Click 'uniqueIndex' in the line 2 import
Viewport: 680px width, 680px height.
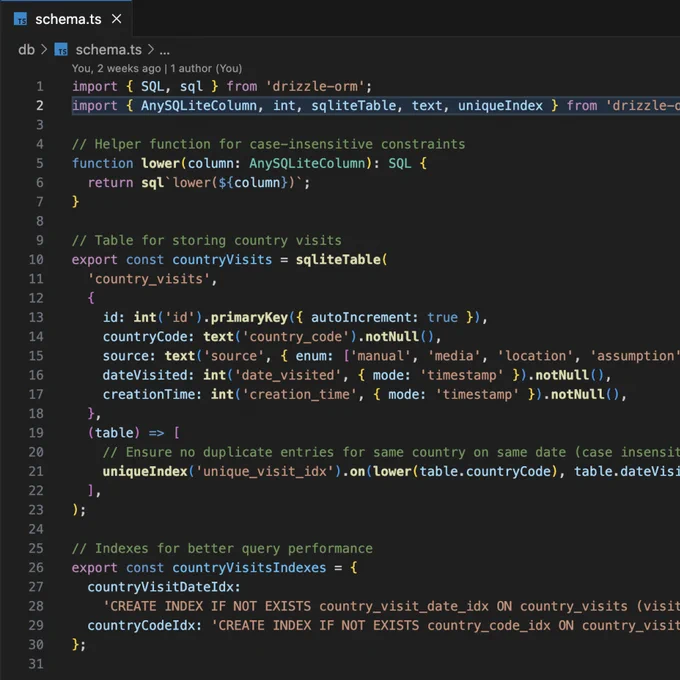point(500,105)
